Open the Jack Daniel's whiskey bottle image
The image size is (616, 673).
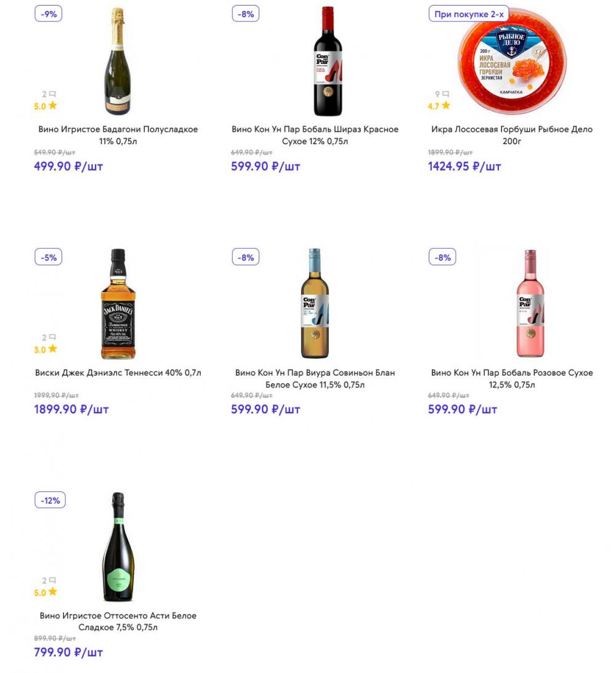point(118,304)
